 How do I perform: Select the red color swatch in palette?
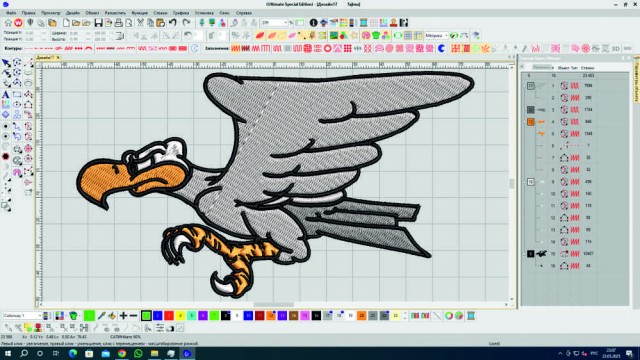(x=169, y=316)
